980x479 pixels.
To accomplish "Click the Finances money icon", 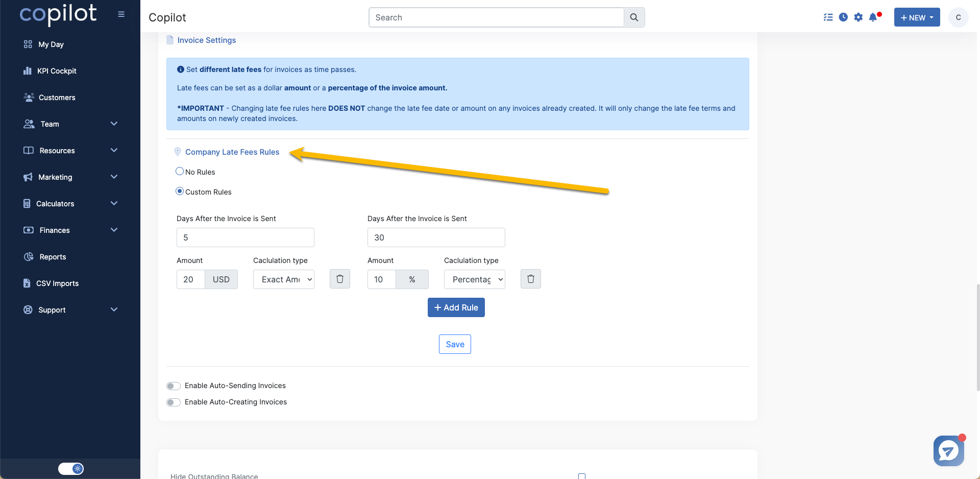I will [x=29, y=230].
